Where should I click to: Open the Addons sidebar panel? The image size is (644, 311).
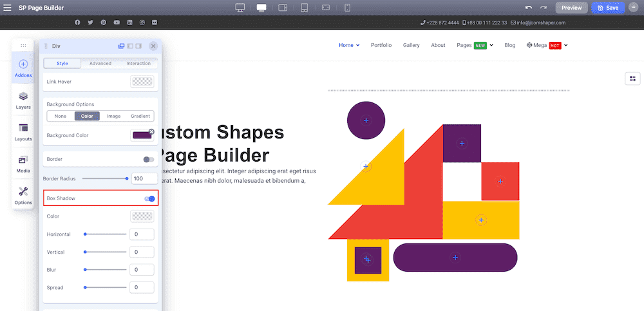23,68
